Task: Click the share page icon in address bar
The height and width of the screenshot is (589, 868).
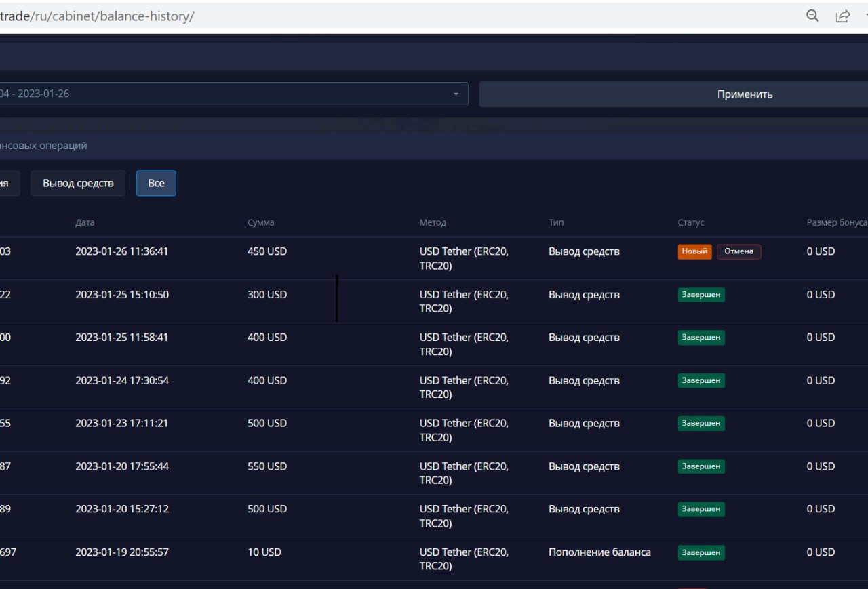Action: pos(842,16)
